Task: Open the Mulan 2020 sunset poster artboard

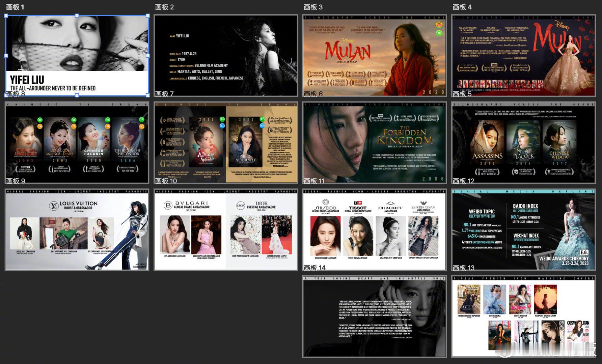Action: point(375,56)
